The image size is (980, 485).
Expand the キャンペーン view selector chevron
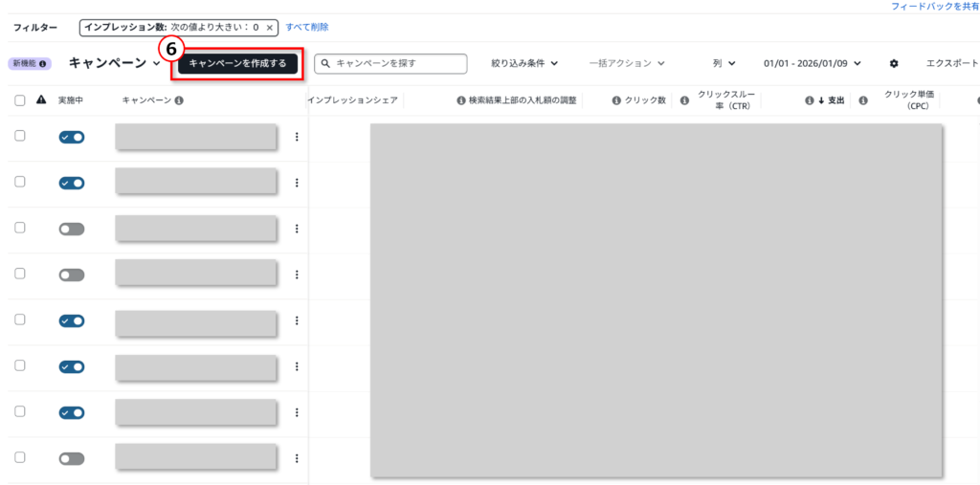[x=156, y=63]
